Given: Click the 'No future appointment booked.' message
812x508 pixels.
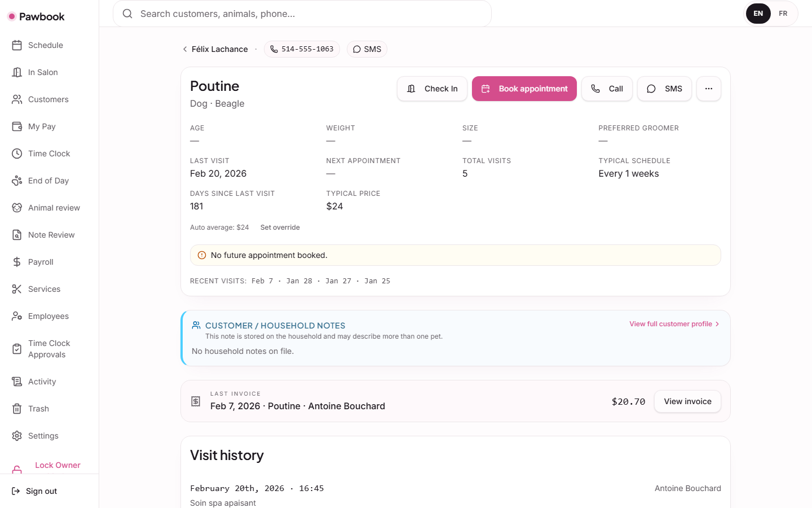Looking at the screenshot, I should point(269,255).
